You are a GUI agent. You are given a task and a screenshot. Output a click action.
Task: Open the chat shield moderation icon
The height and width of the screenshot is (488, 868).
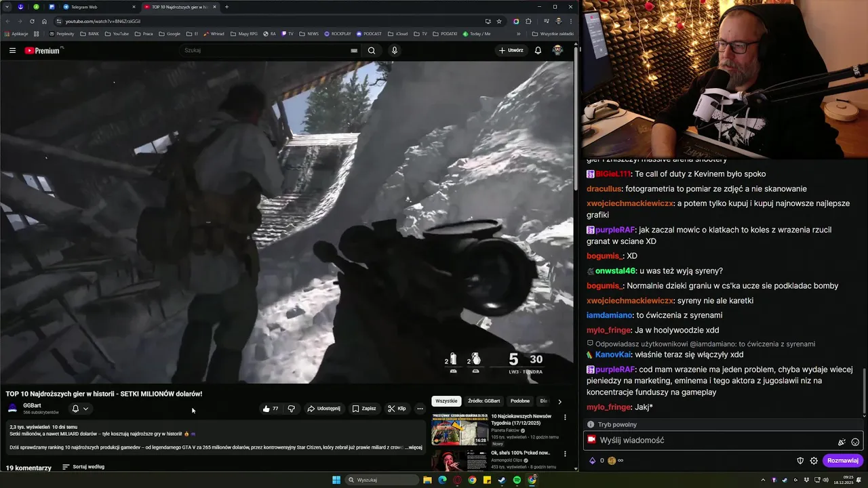[x=800, y=461]
